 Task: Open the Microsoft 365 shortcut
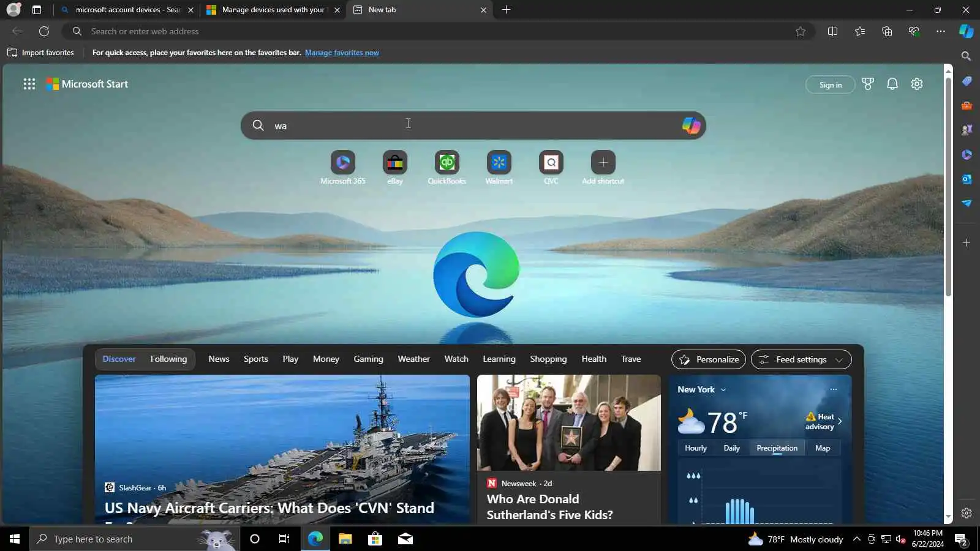pos(343,167)
